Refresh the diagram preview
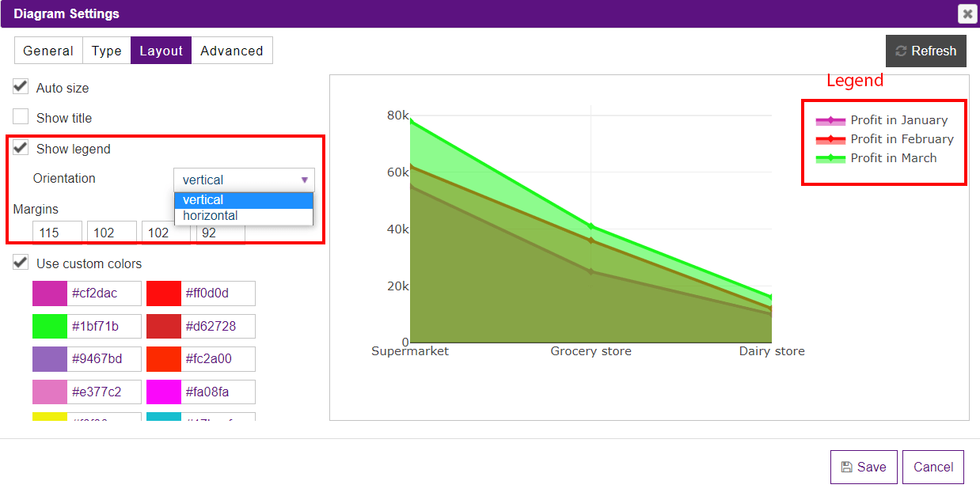 [925, 51]
